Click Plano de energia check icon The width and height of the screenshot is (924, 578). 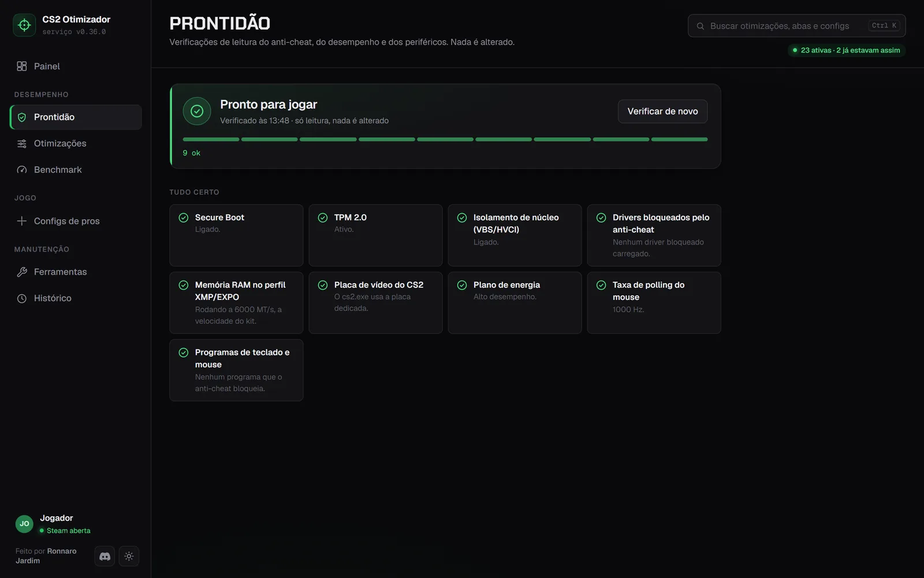click(462, 285)
